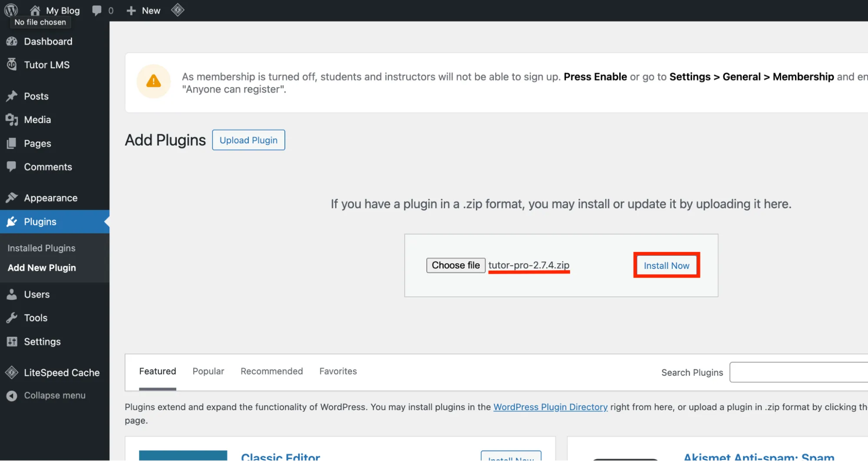
Task: Select Add New Plugin submenu
Action: (x=42, y=268)
